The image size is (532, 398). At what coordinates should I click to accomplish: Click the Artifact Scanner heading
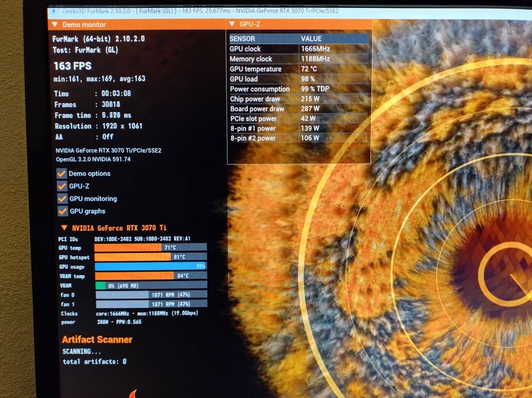click(x=97, y=339)
